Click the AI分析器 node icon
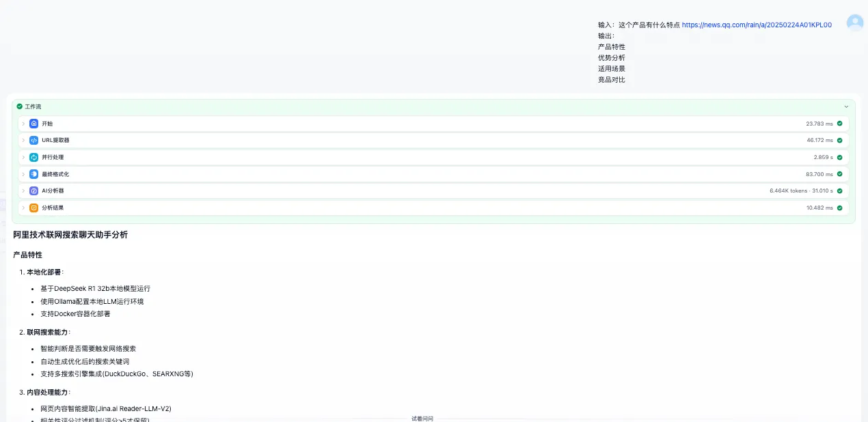The image size is (868, 422). (33, 191)
